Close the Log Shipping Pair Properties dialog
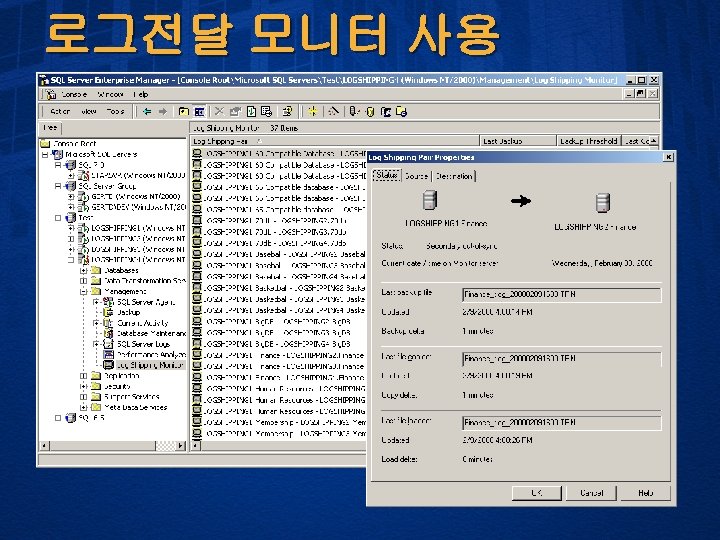The image size is (720, 540). 669,157
